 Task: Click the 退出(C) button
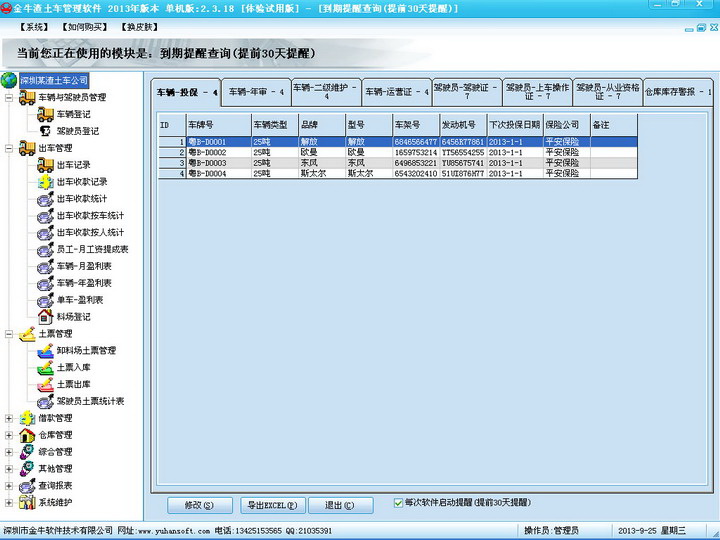[x=340, y=505]
